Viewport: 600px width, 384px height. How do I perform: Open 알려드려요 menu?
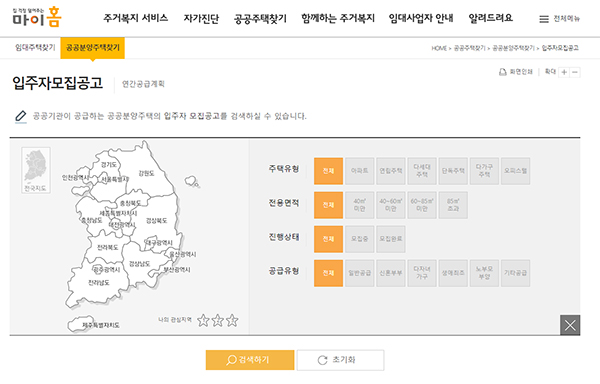click(491, 18)
